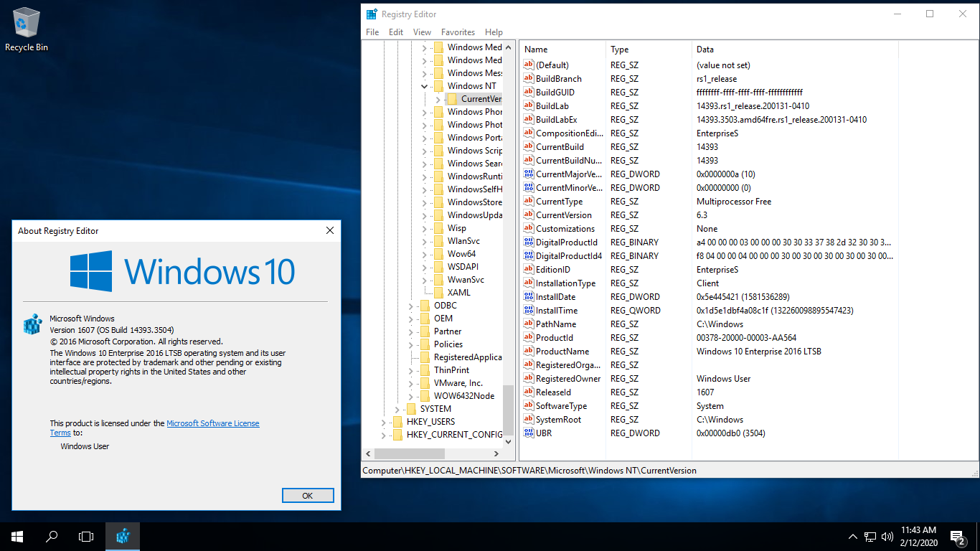Select the InstallDate value name

pyautogui.click(x=555, y=297)
